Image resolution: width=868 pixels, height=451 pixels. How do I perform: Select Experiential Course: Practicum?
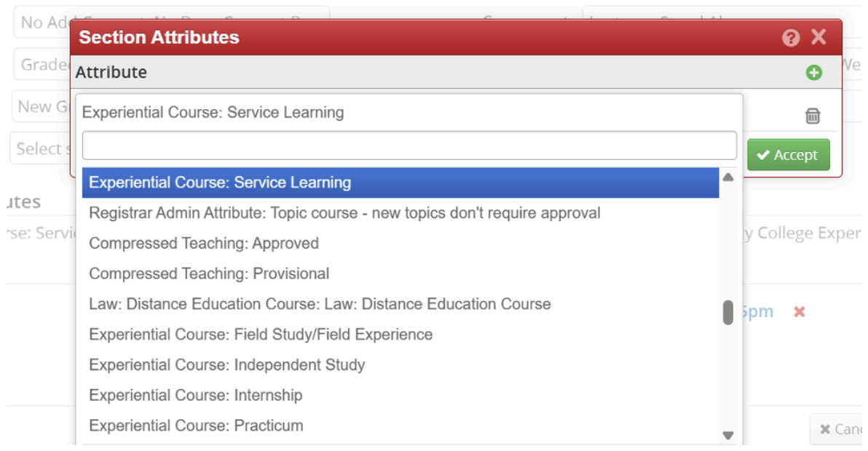pos(196,426)
